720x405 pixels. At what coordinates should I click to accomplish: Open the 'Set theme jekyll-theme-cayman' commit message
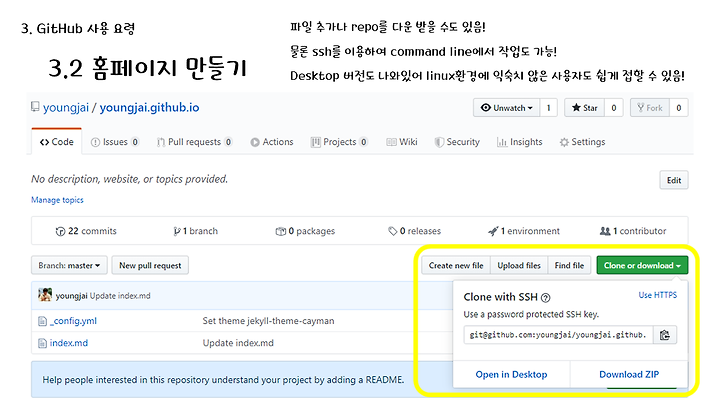[268, 321]
